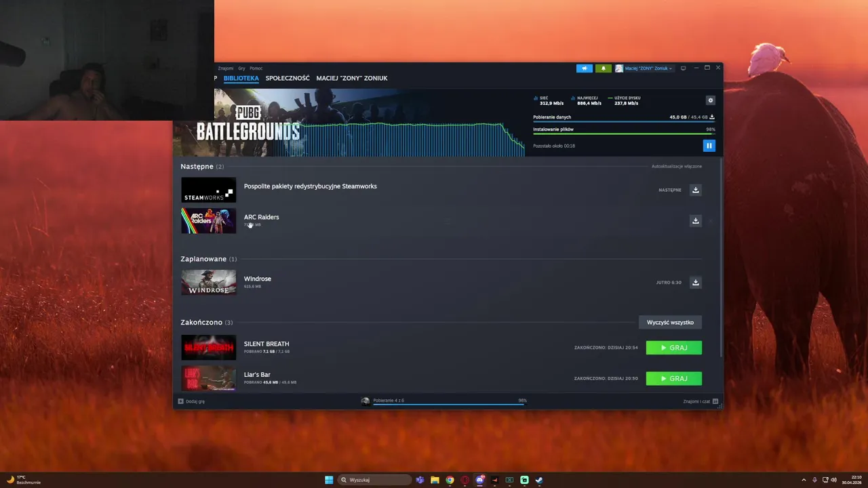868x488 pixels.
Task: Open MACIEJ "ZONY" ZONIUK profile tab
Action: tap(352, 78)
